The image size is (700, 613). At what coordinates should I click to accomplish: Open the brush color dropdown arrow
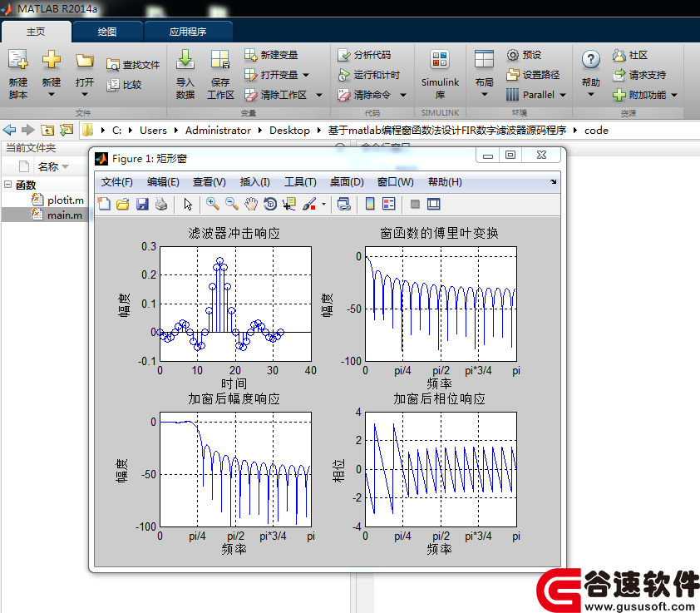coord(323,205)
